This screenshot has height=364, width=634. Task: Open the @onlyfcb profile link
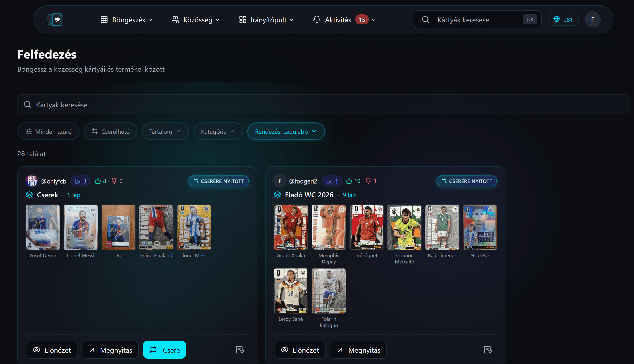[54, 181]
